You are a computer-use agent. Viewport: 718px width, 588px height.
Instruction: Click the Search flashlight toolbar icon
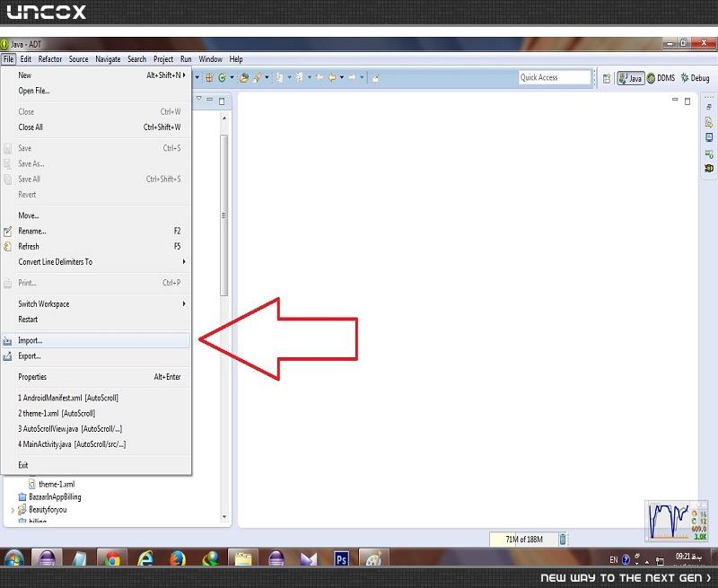(258, 78)
